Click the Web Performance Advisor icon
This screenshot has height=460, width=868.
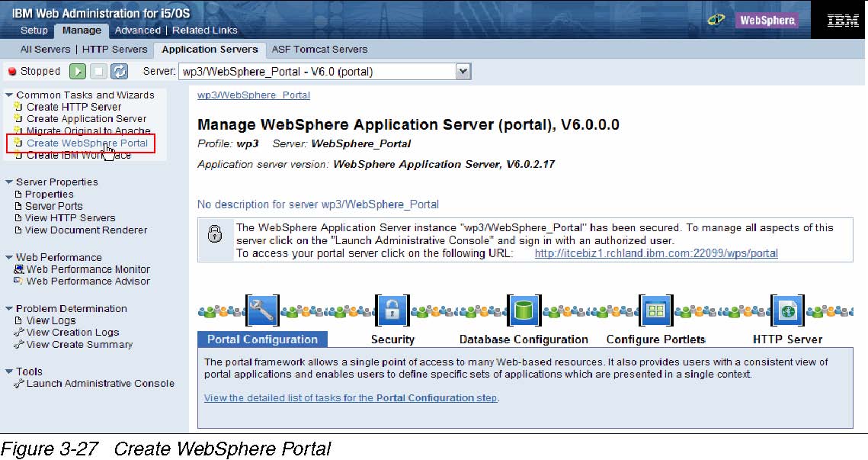(19, 281)
